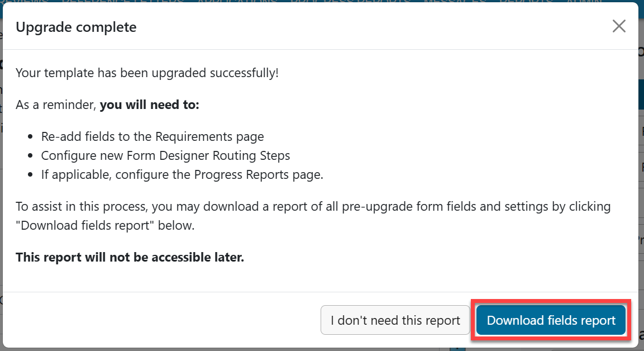Download the pre-upgrade form fields report
The height and width of the screenshot is (351, 644).
(x=551, y=320)
